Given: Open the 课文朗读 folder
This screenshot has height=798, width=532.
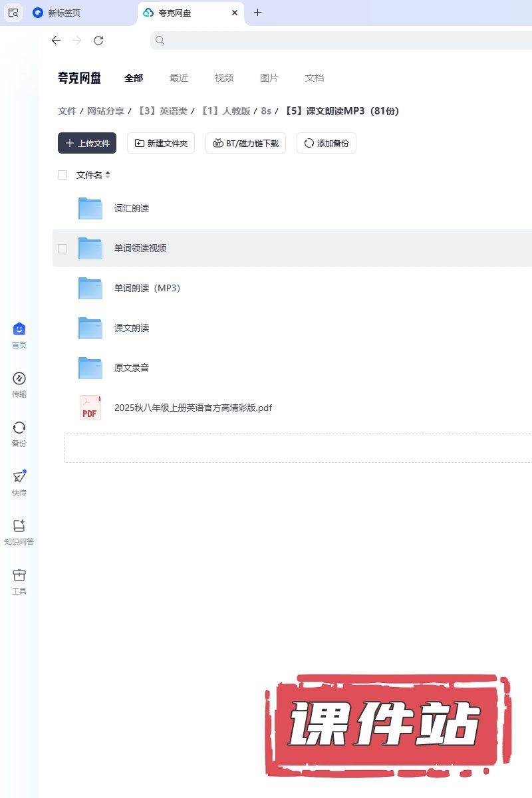Looking at the screenshot, I should coord(132,328).
